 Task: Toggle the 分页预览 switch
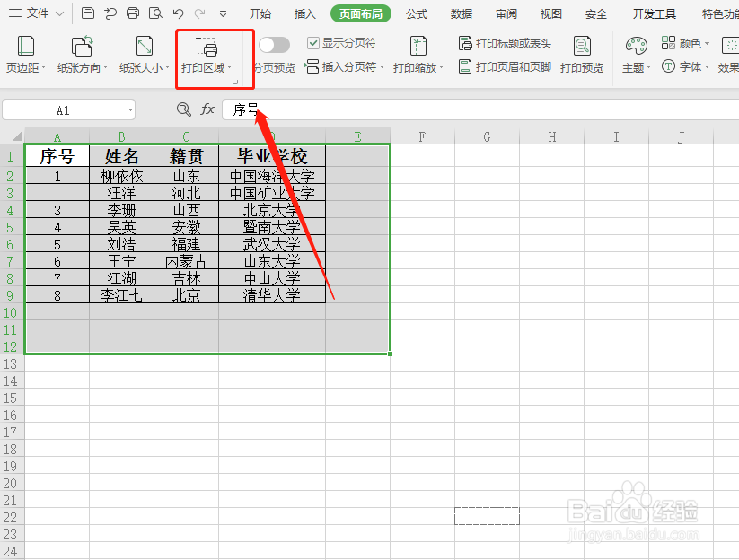[x=274, y=45]
